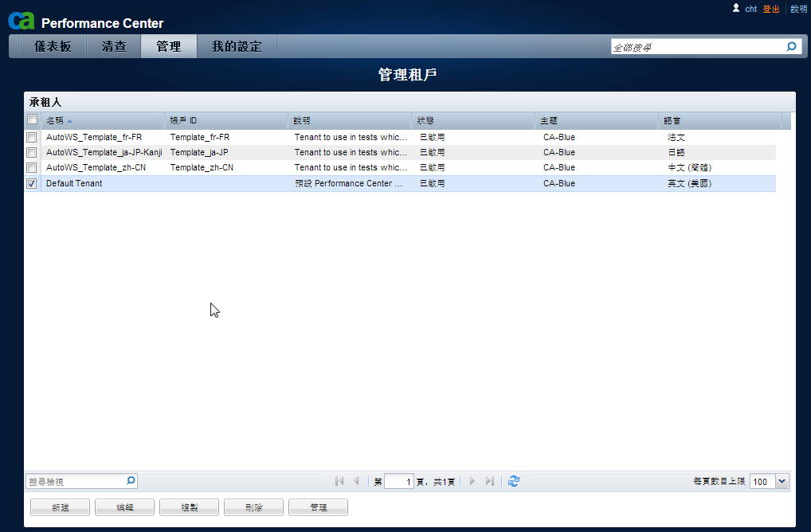Click the 登出 link
Screen dimensions: 811x532
[770, 9]
